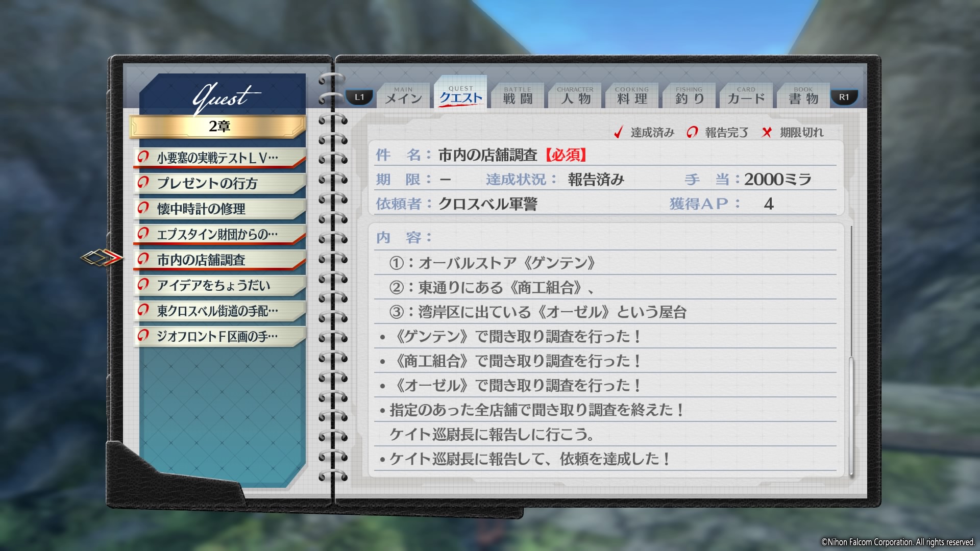Click the 獲得AP value 4
The height and width of the screenshot is (551, 980).
[x=769, y=204]
